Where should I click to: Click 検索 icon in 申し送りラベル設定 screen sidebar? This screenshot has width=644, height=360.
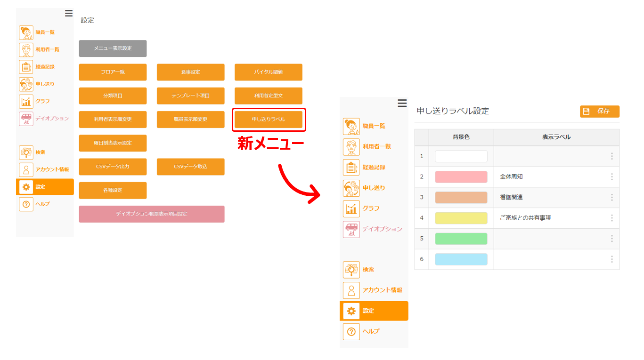click(x=351, y=270)
